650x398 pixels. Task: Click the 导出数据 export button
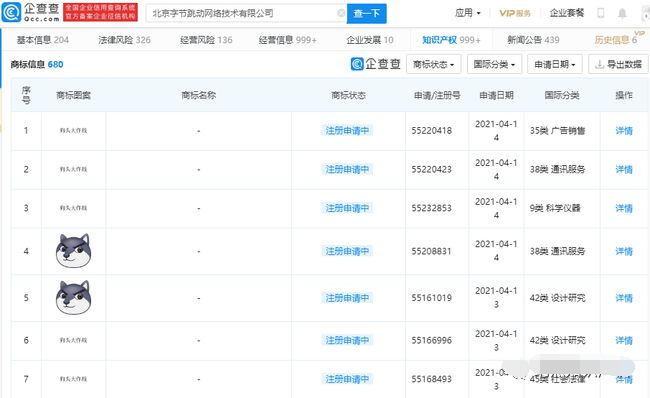618,64
